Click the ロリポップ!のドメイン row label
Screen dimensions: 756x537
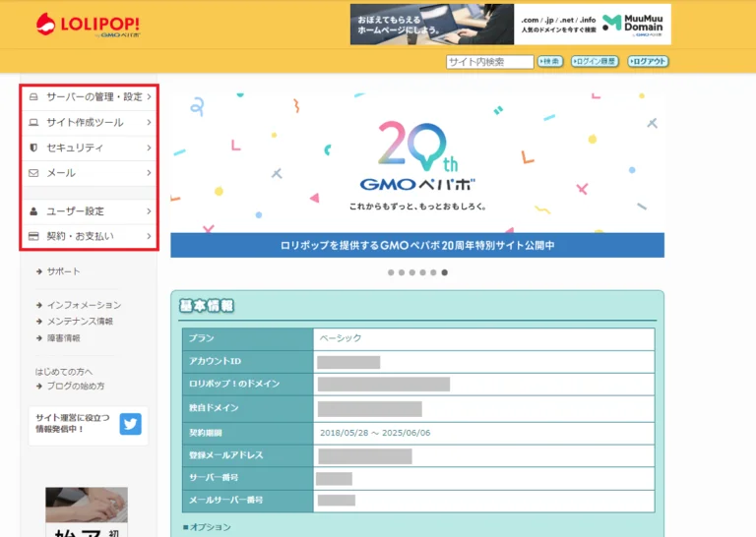[x=234, y=384]
